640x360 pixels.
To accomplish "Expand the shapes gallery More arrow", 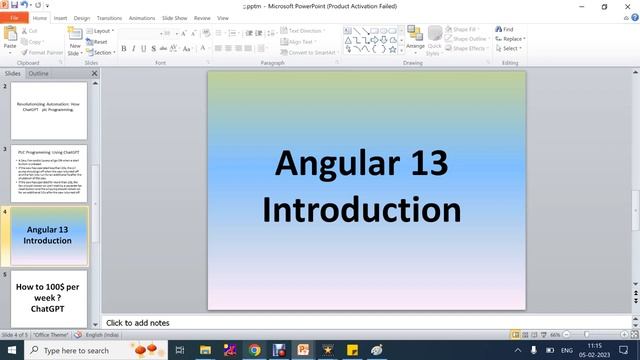I will (x=401, y=50).
